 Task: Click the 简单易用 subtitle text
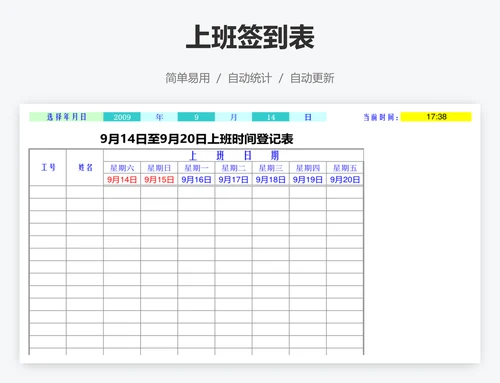point(188,78)
